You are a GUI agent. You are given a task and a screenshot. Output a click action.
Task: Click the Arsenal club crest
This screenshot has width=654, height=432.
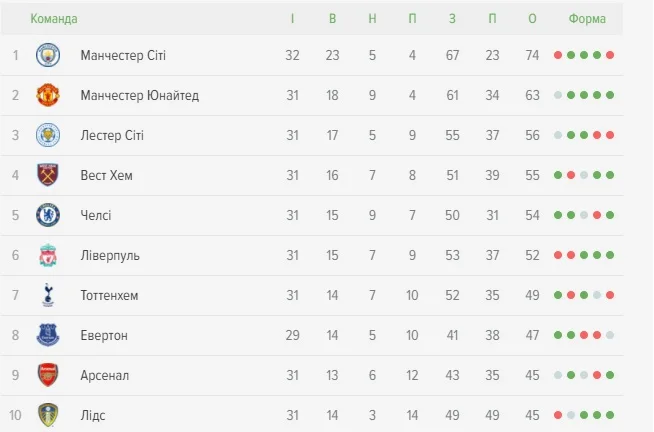coord(48,375)
